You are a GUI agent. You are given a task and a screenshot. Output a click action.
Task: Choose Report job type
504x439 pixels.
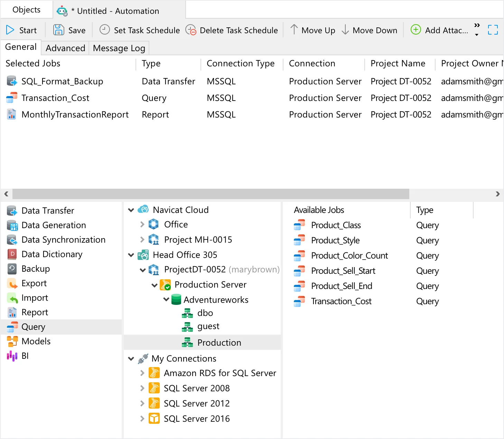click(x=62, y=312)
